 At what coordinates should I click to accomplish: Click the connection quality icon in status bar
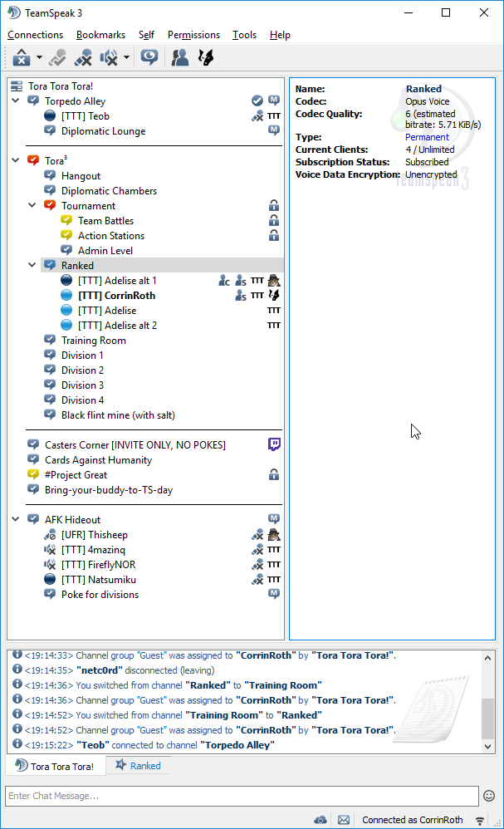(480, 821)
